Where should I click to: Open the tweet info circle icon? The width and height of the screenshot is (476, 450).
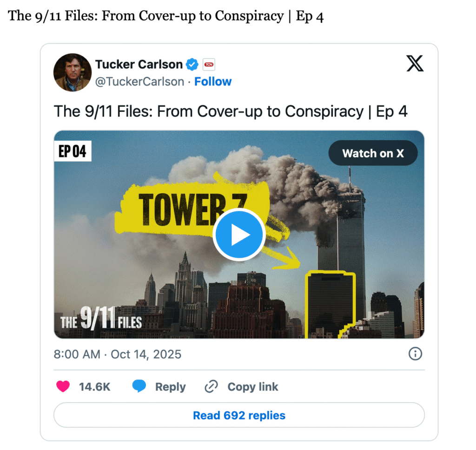coord(415,353)
